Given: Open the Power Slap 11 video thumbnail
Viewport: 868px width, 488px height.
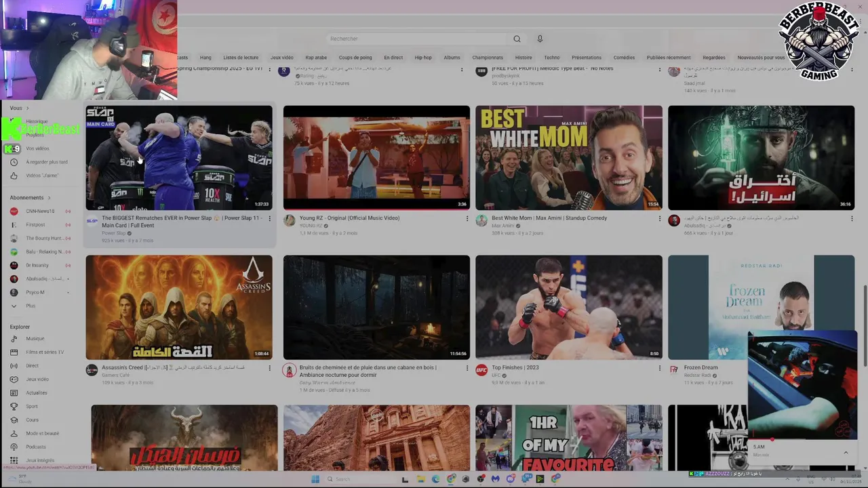Looking at the screenshot, I should tap(179, 157).
